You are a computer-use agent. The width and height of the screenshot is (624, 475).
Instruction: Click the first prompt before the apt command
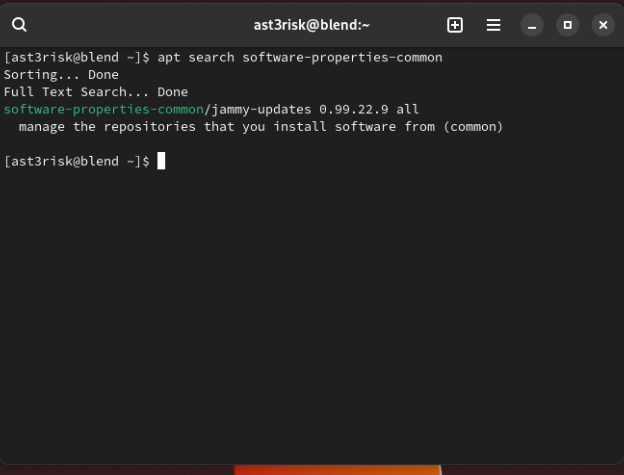click(x=76, y=57)
